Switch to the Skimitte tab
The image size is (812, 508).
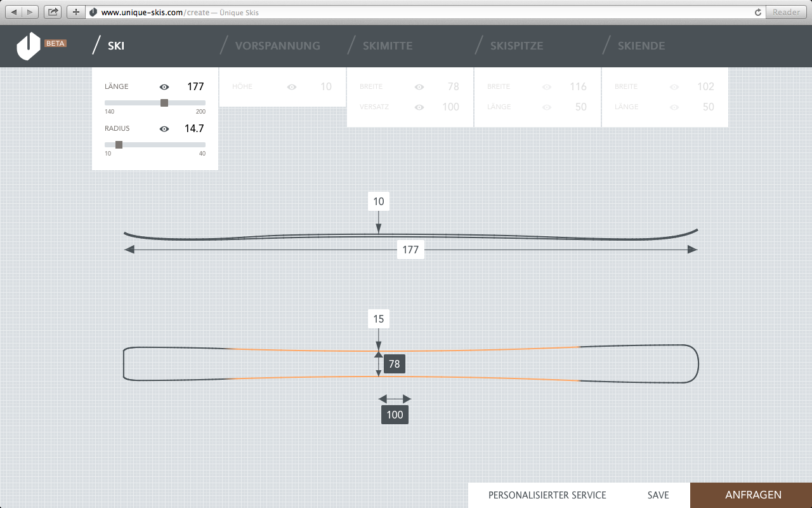387,46
